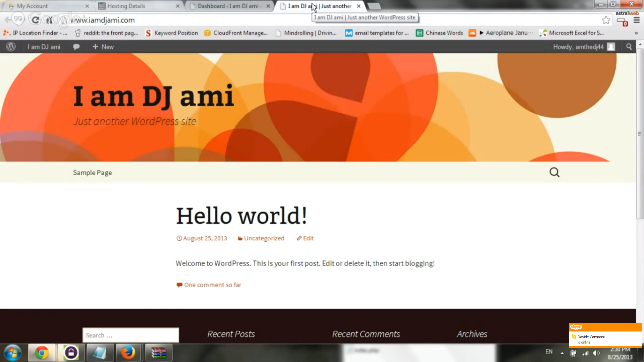Launch Firefox from the taskbar
This screenshot has width=644, height=362.
tap(128, 353)
